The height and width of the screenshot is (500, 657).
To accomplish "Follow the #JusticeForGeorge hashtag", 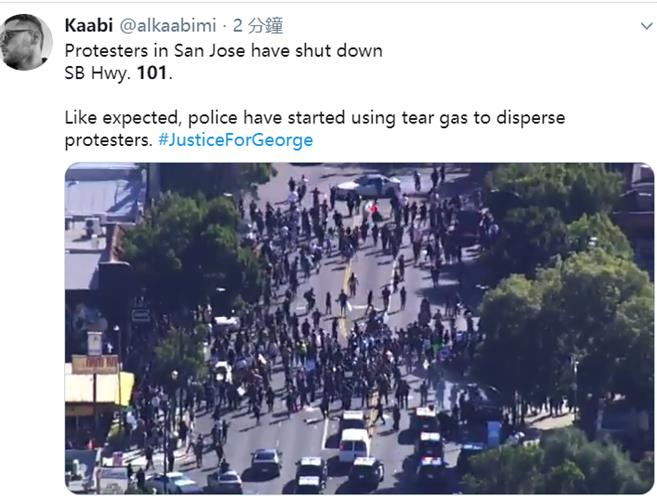I will pyautogui.click(x=235, y=140).
